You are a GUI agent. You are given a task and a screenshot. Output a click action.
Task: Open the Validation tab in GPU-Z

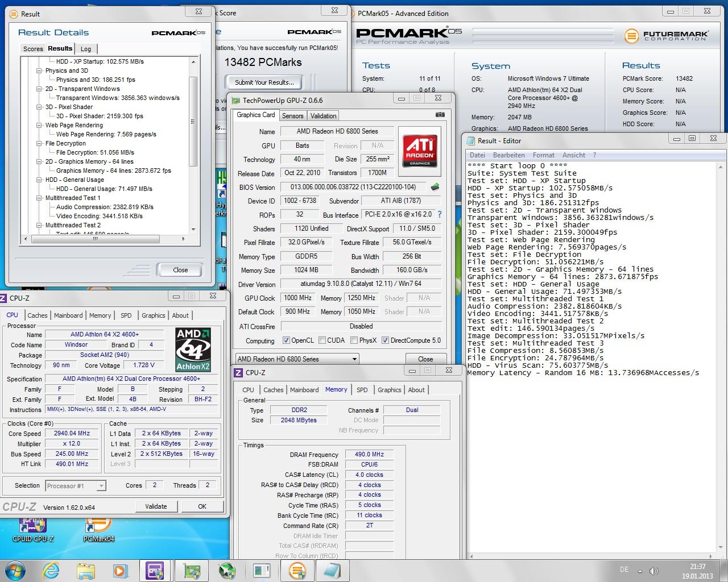click(323, 115)
